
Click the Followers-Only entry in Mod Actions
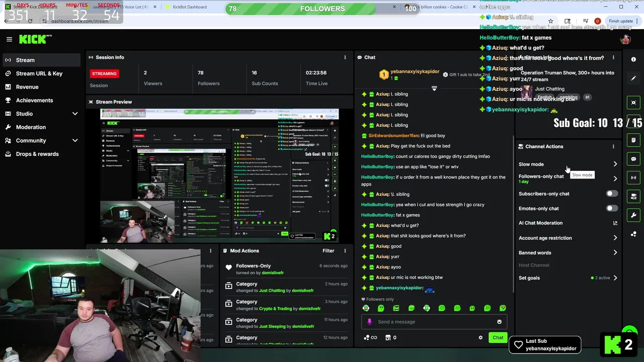tap(285, 269)
